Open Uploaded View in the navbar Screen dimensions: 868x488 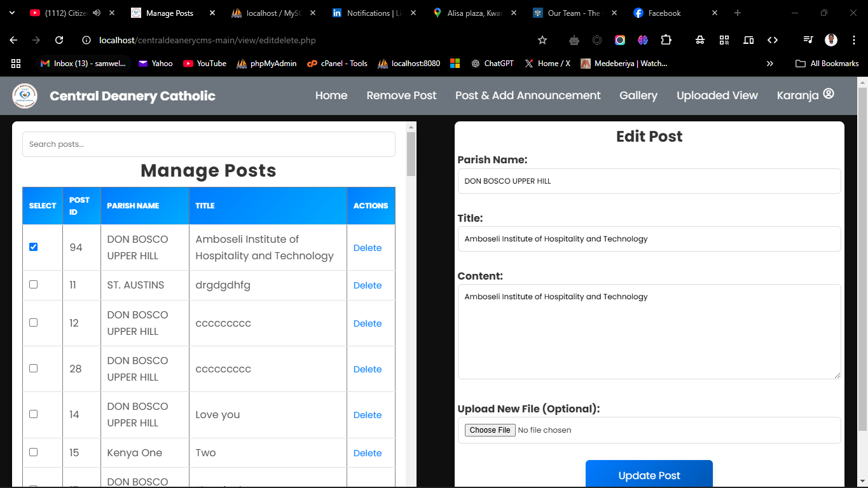point(717,95)
